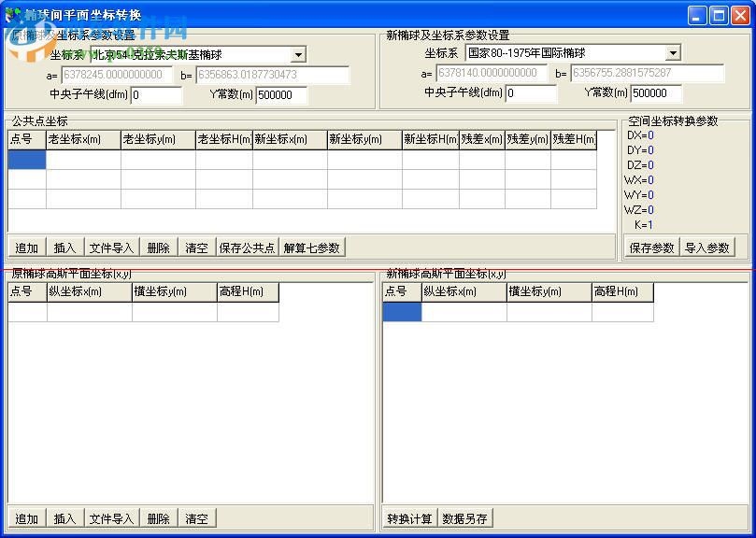This screenshot has width=756, height=538.
Task: Select the highlighted 点号 cell in 公共点坐标 table
Action: click(27, 160)
